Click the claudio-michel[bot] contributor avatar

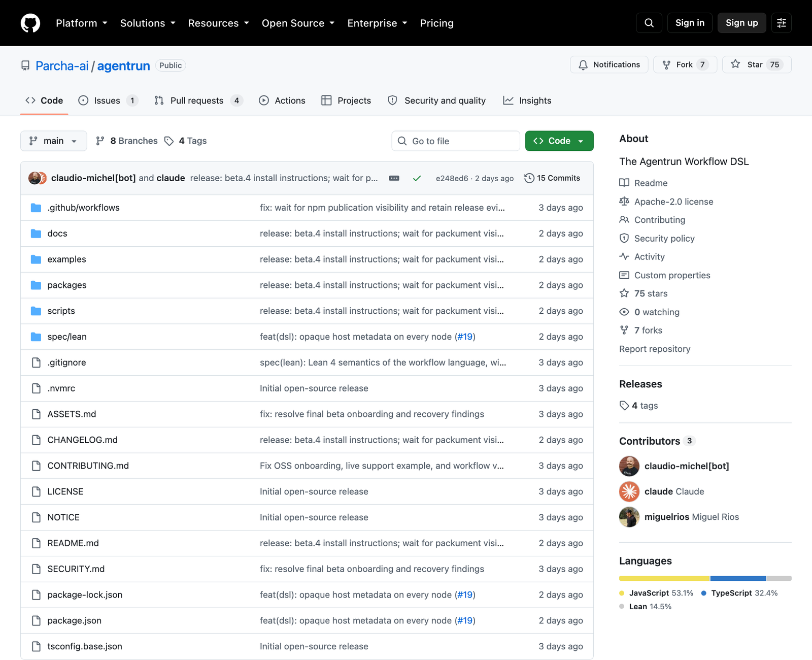tap(629, 466)
